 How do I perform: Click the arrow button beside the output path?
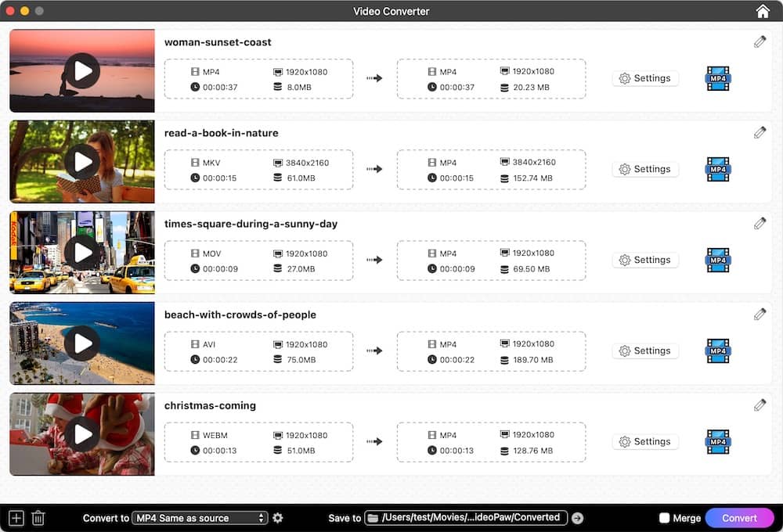(577, 517)
